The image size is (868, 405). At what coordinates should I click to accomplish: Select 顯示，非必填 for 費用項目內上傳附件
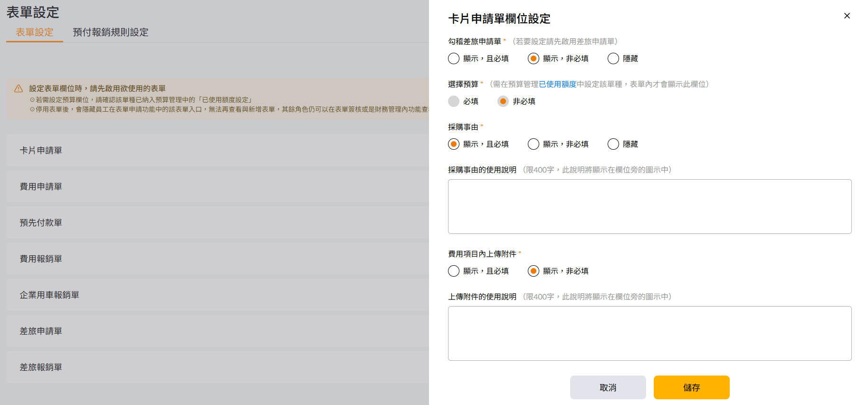point(534,271)
